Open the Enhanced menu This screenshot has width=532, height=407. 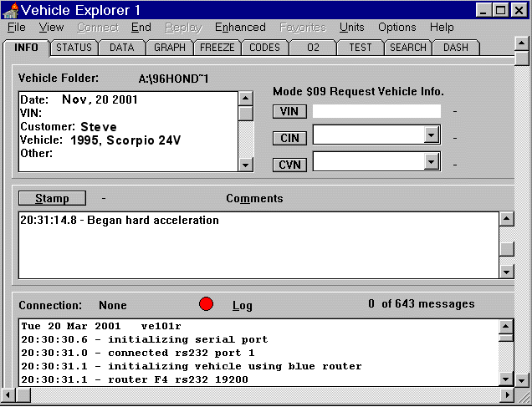click(x=240, y=28)
